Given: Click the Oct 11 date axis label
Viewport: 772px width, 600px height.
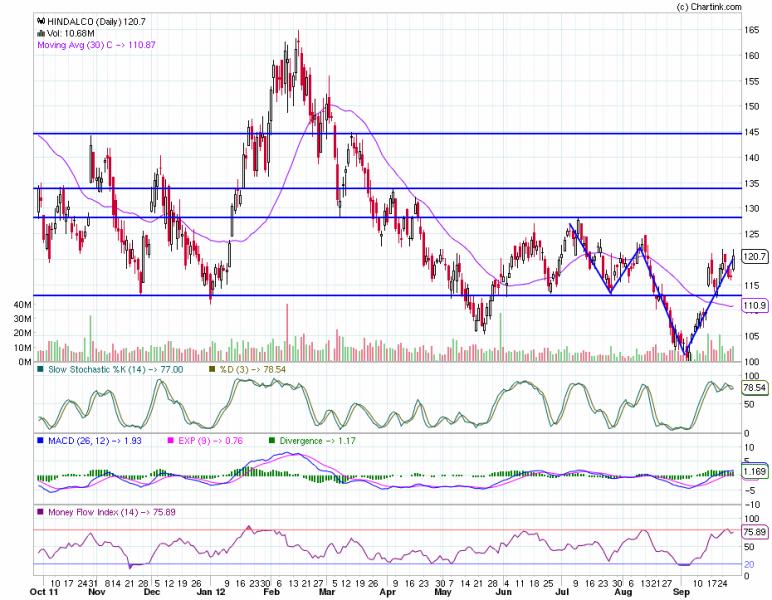Looking at the screenshot, I should (x=45, y=592).
